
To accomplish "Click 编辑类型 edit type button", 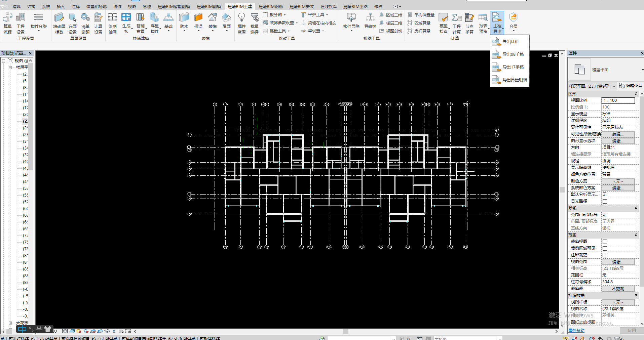I will click(631, 86).
